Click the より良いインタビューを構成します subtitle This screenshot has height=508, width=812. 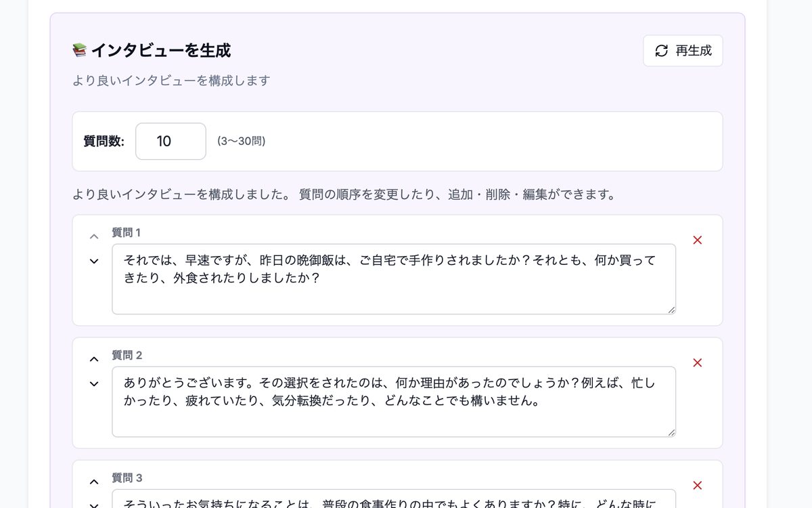pyautogui.click(x=171, y=81)
